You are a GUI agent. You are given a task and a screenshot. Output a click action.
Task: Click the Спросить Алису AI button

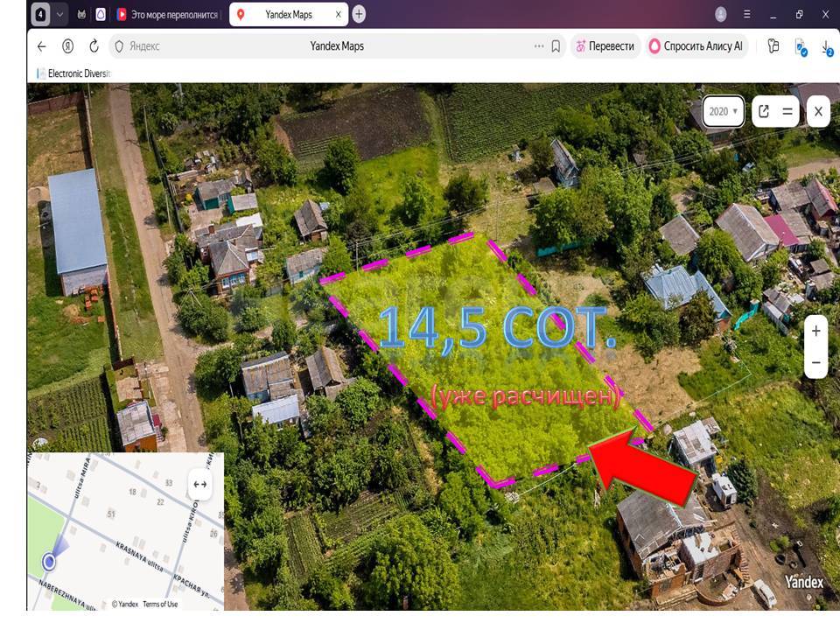pyautogui.click(x=696, y=46)
